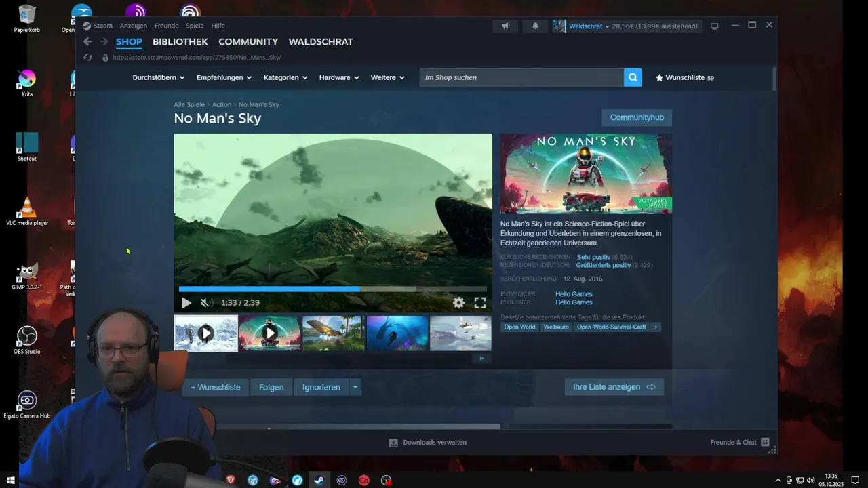Expand the Ignorieren options arrow
The width and height of the screenshot is (868, 488).
tap(355, 387)
